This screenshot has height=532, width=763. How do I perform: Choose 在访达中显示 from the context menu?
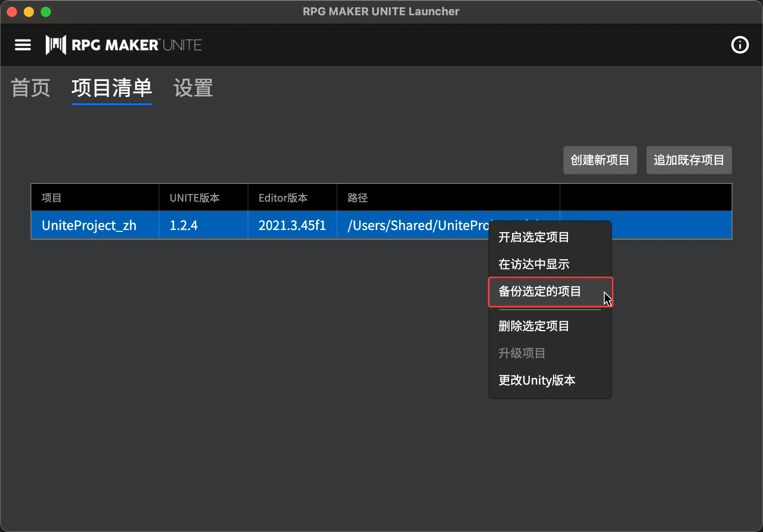[550, 264]
